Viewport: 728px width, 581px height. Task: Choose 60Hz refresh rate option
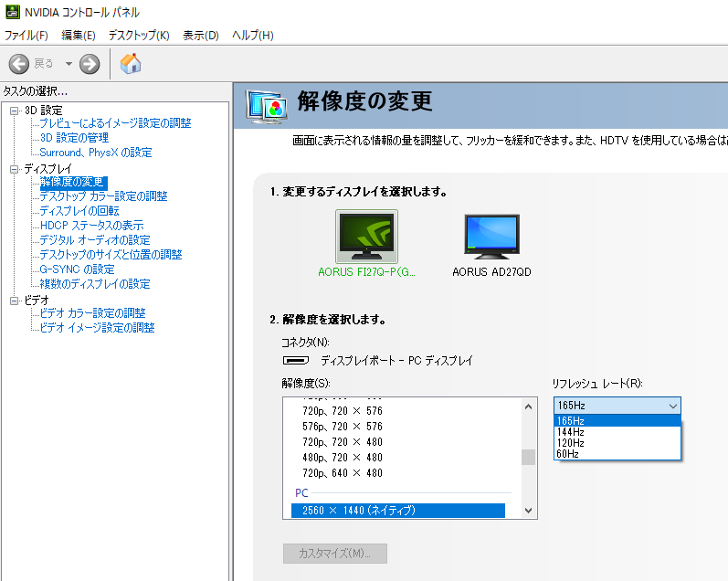coord(617,454)
